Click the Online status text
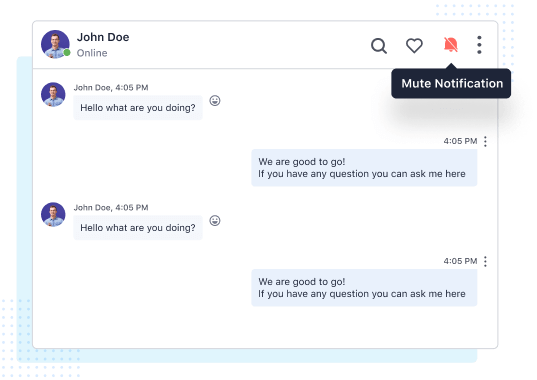Image resolution: width=537 pixels, height=380 pixels. (92, 53)
